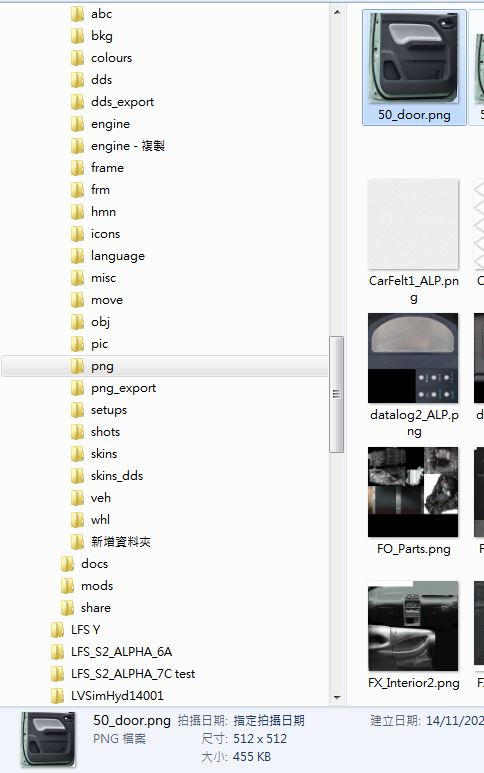Select the FX_Interior2.png thumbnail
The width and height of the screenshot is (484, 773).
click(x=414, y=626)
